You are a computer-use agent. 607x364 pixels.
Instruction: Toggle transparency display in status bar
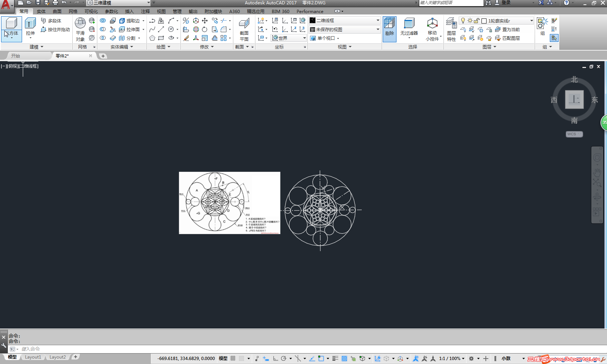coord(344,359)
